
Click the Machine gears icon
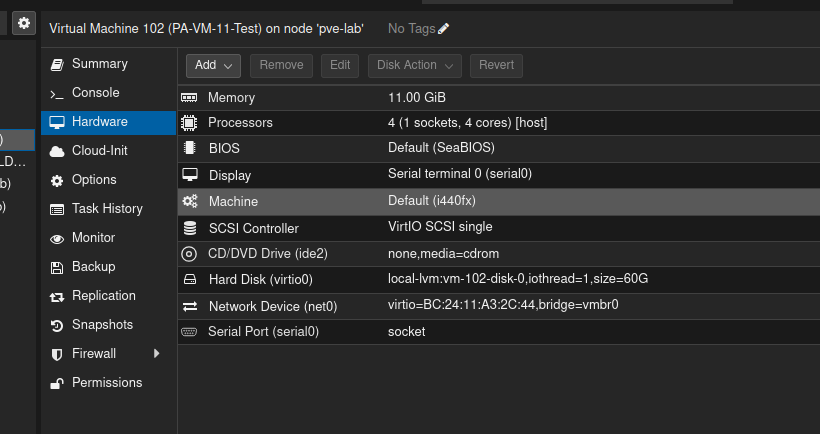point(189,201)
